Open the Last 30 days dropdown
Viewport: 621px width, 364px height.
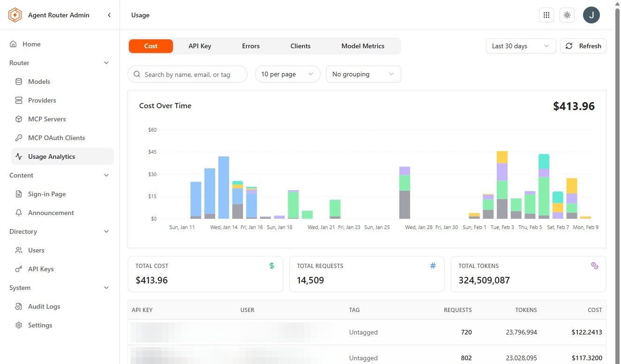tap(521, 46)
